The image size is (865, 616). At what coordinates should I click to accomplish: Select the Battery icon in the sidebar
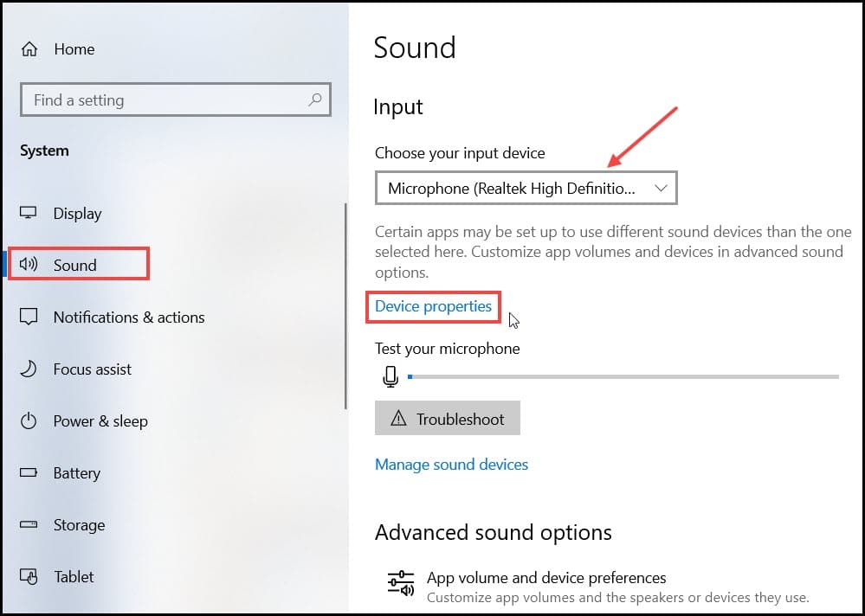tap(29, 473)
